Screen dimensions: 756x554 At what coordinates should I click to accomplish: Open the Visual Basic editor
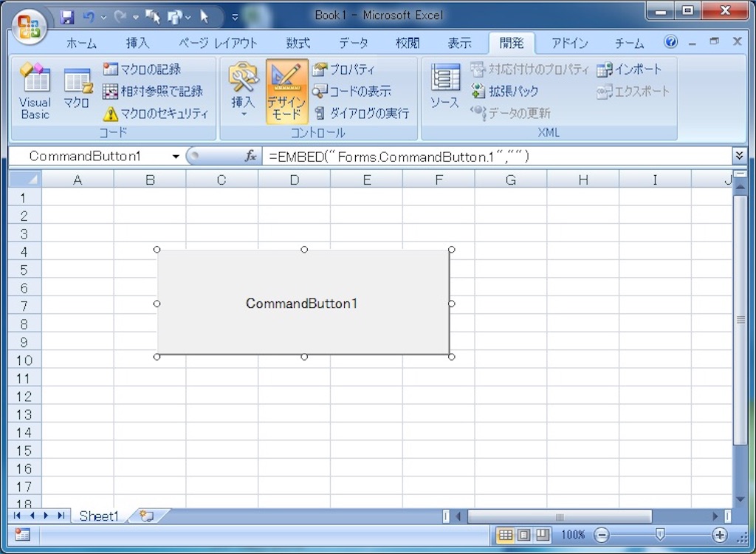pos(35,92)
